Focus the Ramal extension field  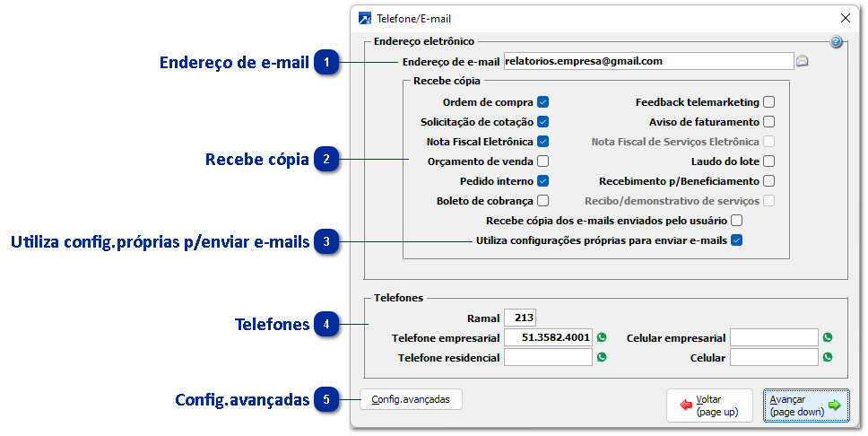520,318
